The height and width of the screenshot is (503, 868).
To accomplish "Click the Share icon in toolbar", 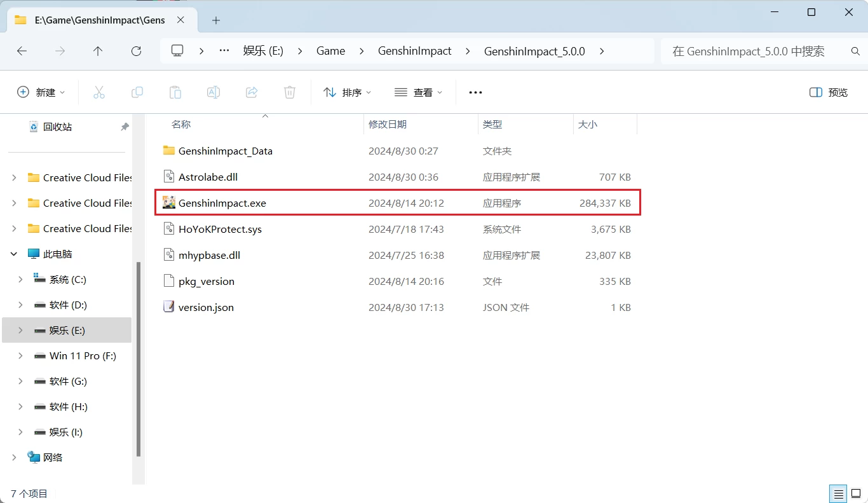I will [x=252, y=92].
